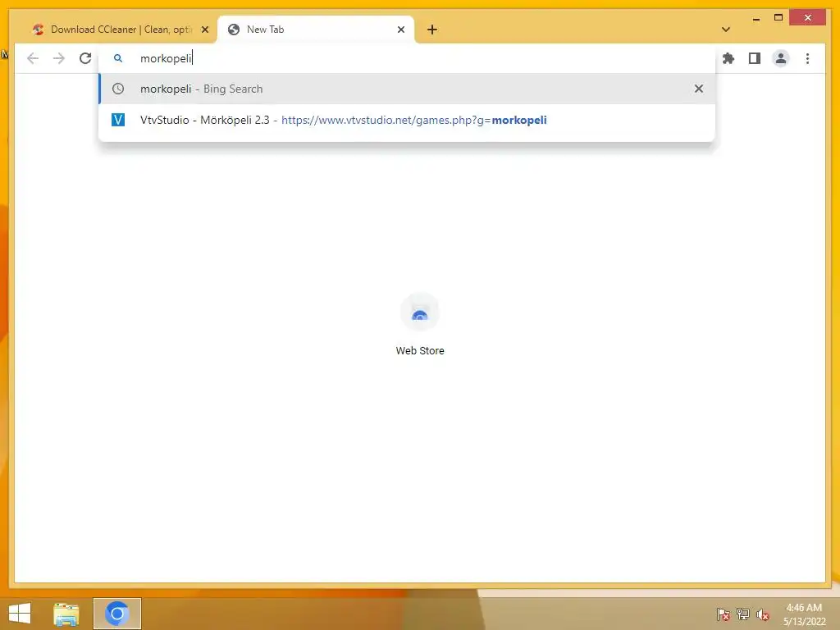
Task: Open the Action Center flag icon
Action: 724,614
